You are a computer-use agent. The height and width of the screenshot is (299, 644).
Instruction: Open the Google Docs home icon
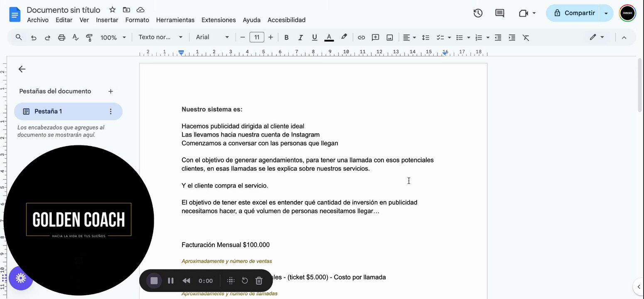point(15,15)
